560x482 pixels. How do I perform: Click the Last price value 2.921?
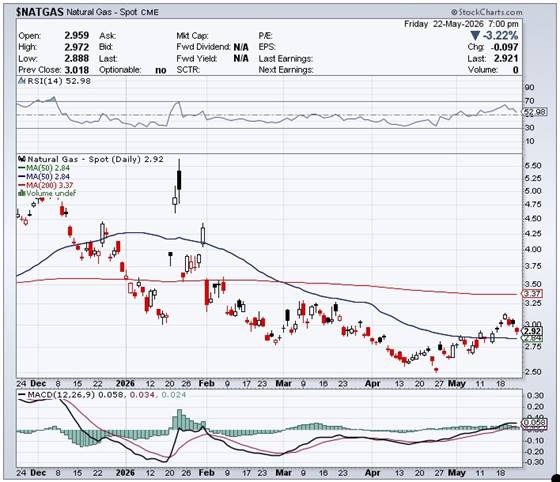(506, 59)
